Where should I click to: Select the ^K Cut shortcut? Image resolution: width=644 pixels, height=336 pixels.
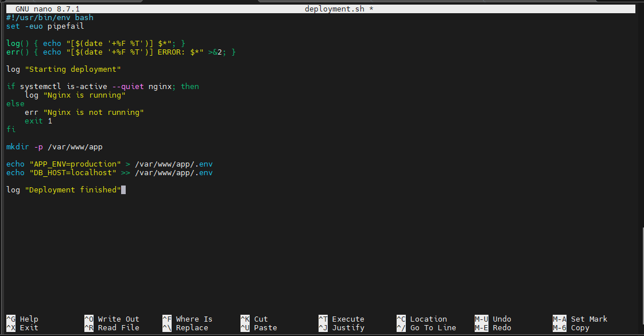click(254, 319)
